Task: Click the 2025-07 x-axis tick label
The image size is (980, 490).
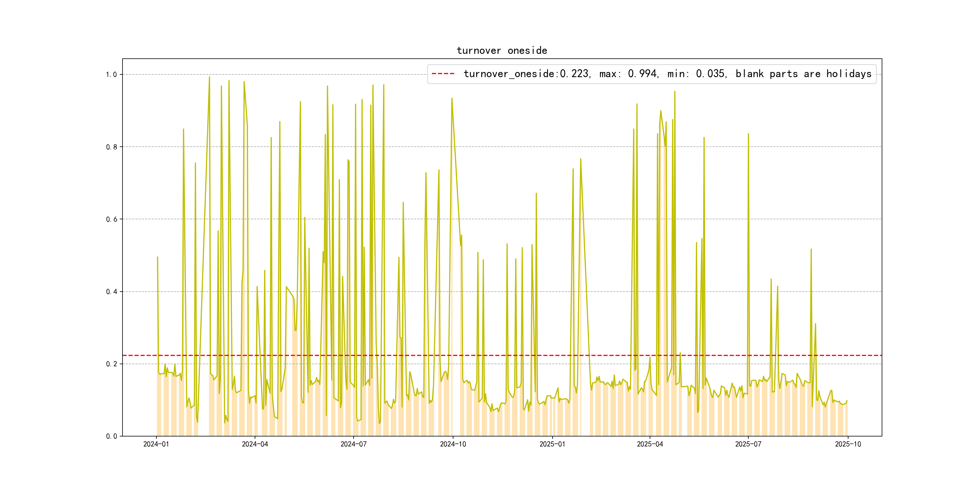Action: pyautogui.click(x=748, y=444)
